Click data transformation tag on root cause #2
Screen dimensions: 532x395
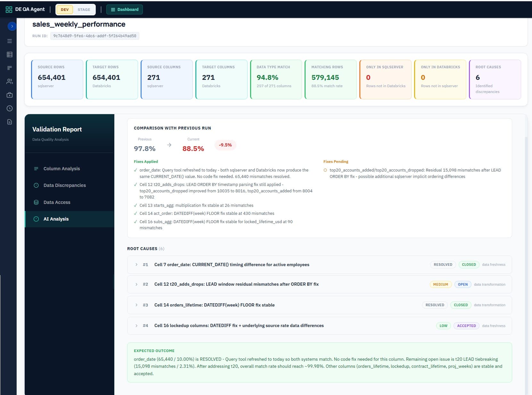pyautogui.click(x=490, y=285)
